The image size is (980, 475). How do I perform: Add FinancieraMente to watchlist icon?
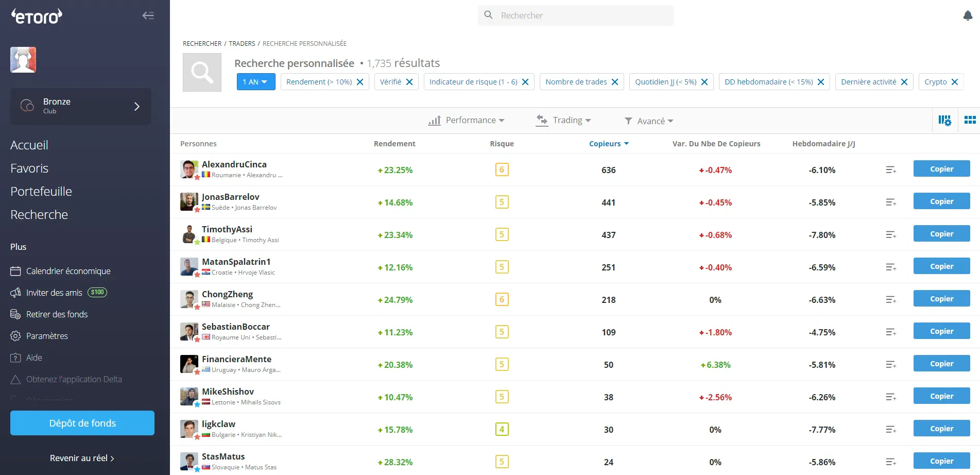(891, 365)
